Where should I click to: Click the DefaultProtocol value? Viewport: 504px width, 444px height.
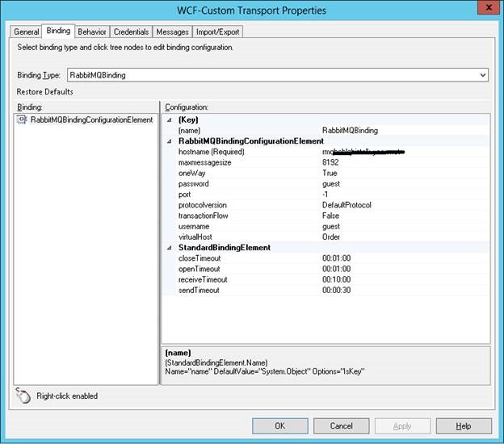(346, 205)
